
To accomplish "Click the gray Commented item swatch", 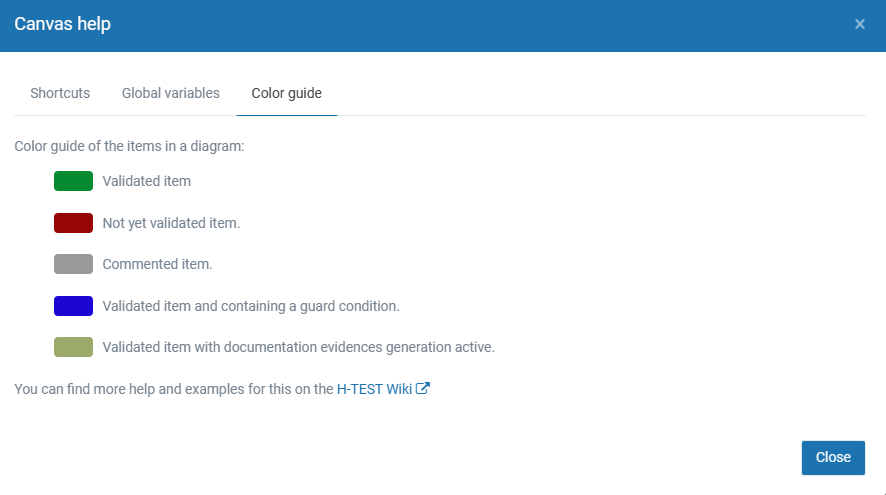I will coord(73,264).
